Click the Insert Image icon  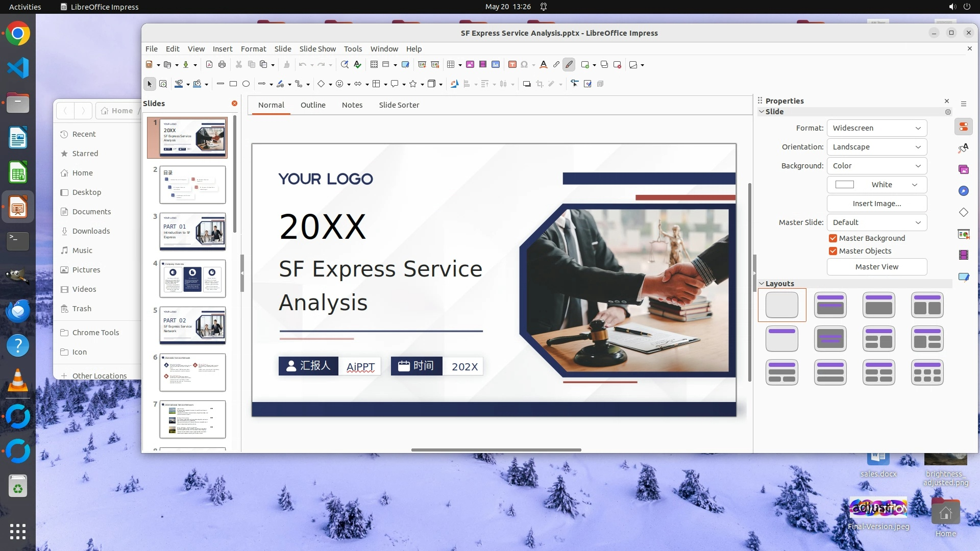pyautogui.click(x=470, y=65)
